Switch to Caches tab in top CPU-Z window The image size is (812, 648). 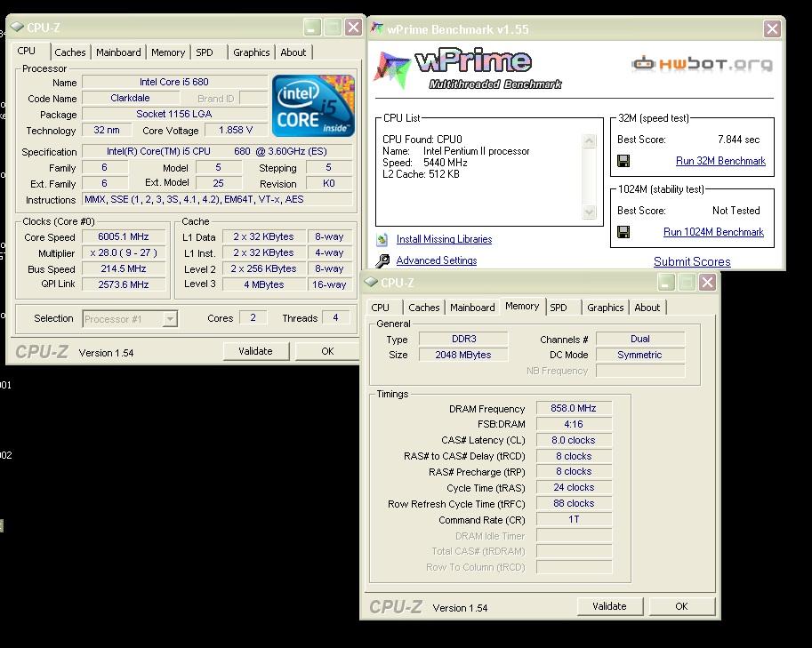pos(70,52)
